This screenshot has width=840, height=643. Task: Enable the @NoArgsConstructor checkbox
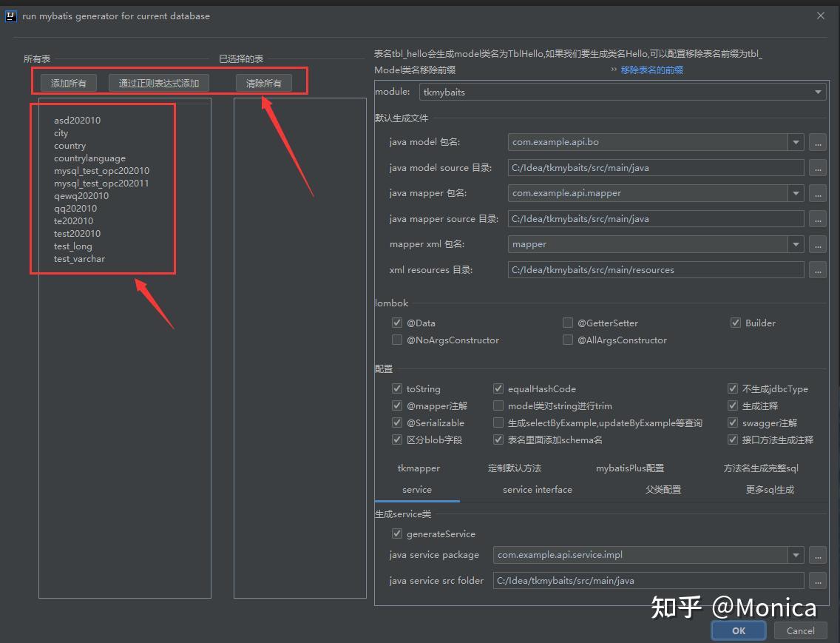(397, 340)
